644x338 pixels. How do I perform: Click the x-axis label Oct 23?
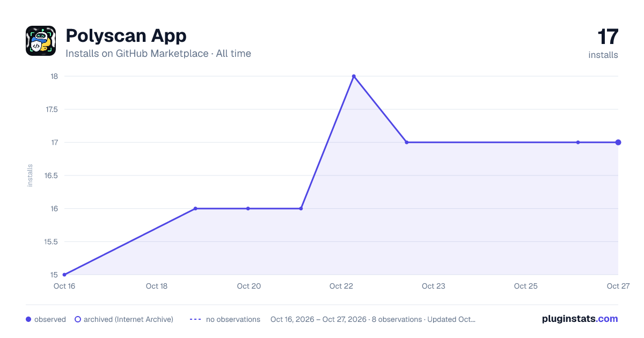(x=434, y=286)
